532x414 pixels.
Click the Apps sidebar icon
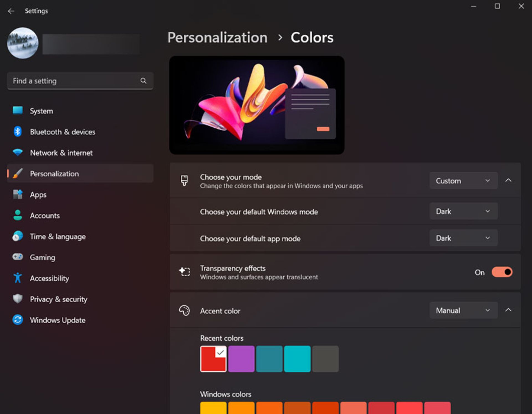click(x=17, y=194)
